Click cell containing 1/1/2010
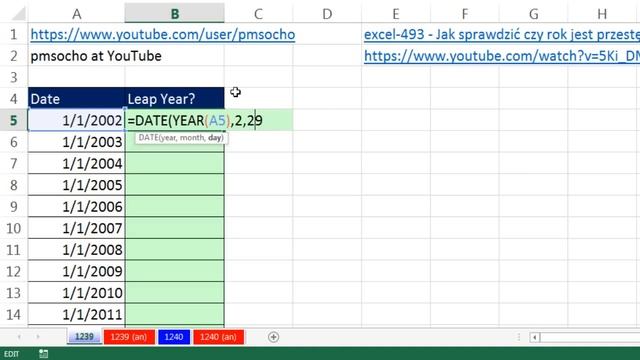The height and width of the screenshot is (360, 640). click(x=76, y=293)
